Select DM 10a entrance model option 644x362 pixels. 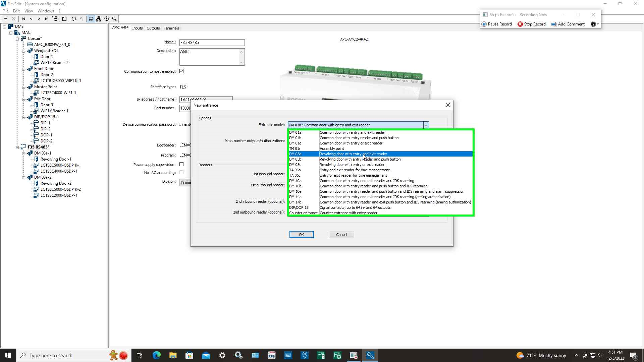(366, 181)
